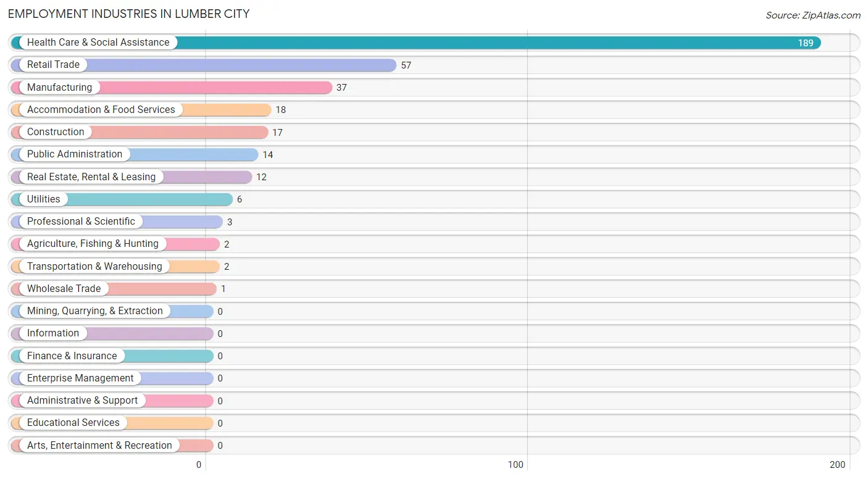
Task: Click the value 37 beside Manufacturing
Action: [341, 88]
